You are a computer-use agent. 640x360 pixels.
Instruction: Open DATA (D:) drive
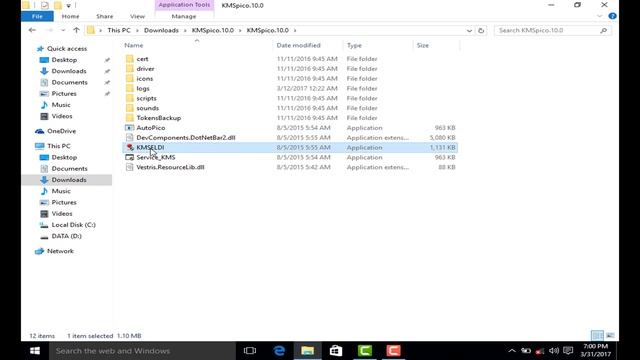point(67,236)
